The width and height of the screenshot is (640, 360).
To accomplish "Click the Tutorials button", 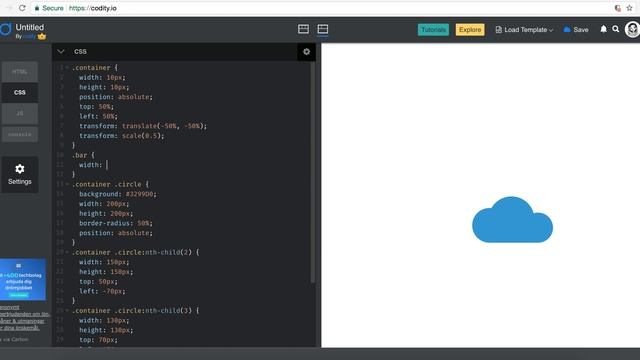I will tap(433, 30).
